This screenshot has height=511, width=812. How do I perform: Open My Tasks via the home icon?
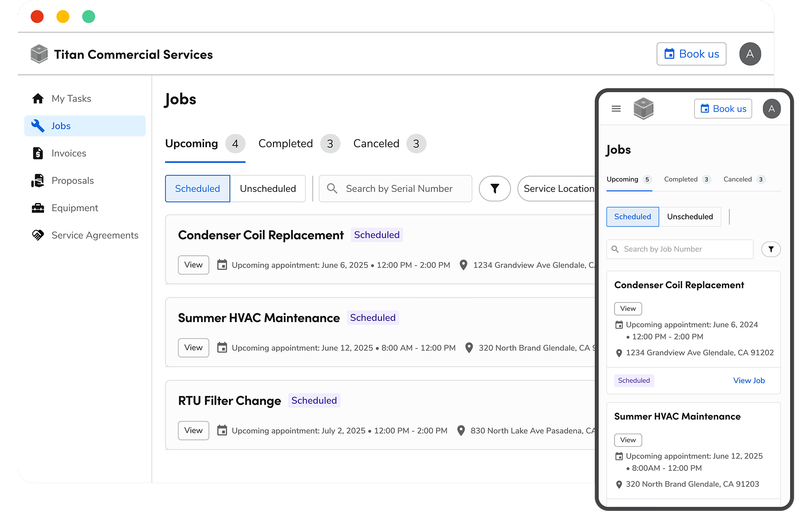point(38,98)
